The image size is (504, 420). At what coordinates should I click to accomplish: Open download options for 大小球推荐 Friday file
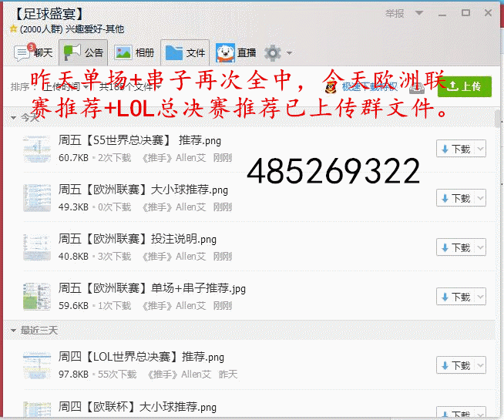pyautogui.click(x=481, y=198)
